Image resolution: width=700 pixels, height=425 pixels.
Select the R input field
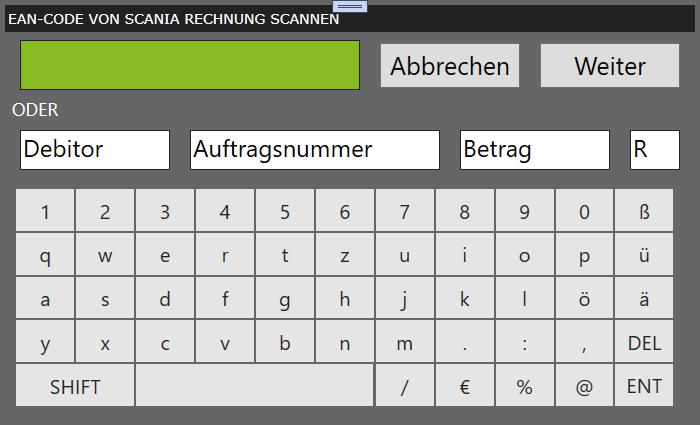tap(655, 150)
